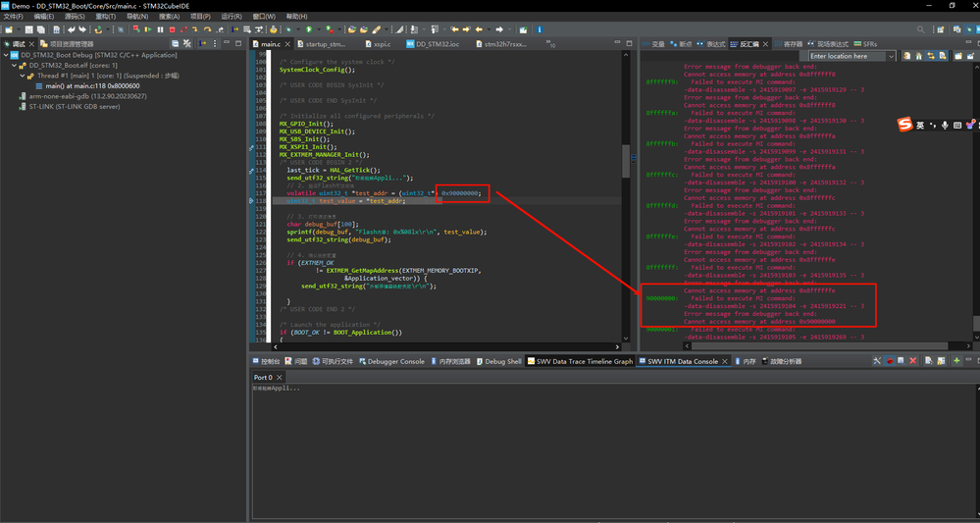
Task: Collapse Thread #1 tree node
Action: (x=23, y=76)
